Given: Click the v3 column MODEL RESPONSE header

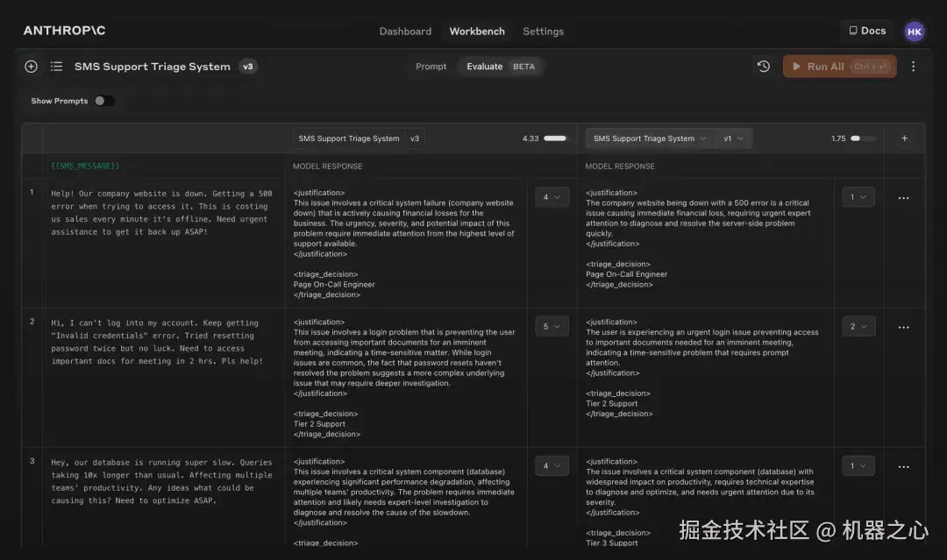Looking at the screenshot, I should [328, 166].
